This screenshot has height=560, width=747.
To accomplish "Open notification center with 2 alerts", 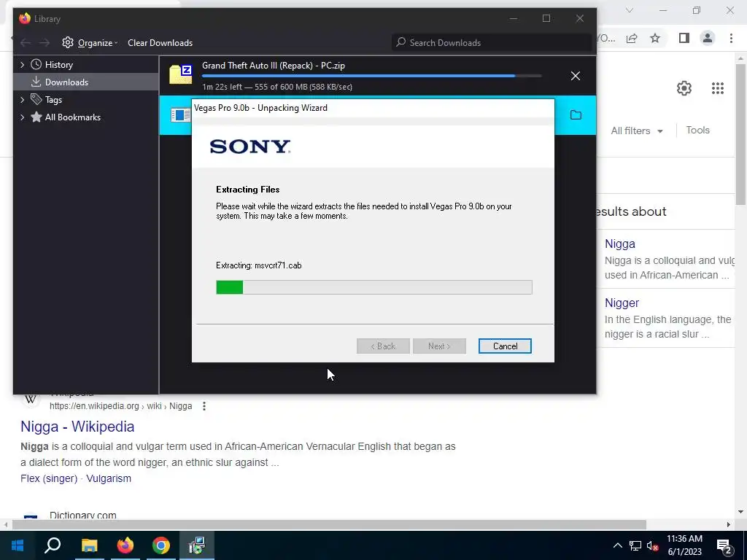I will pos(724,546).
